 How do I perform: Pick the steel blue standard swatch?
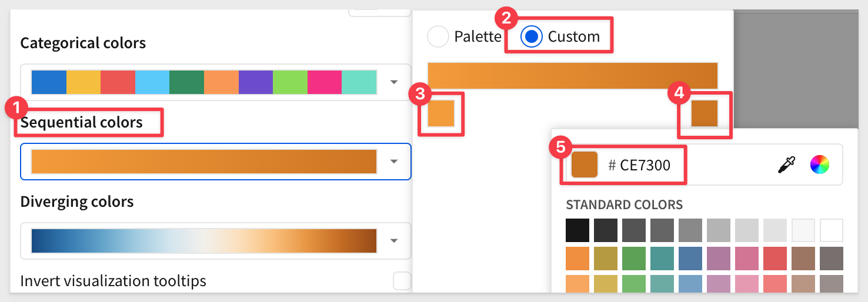point(690,259)
